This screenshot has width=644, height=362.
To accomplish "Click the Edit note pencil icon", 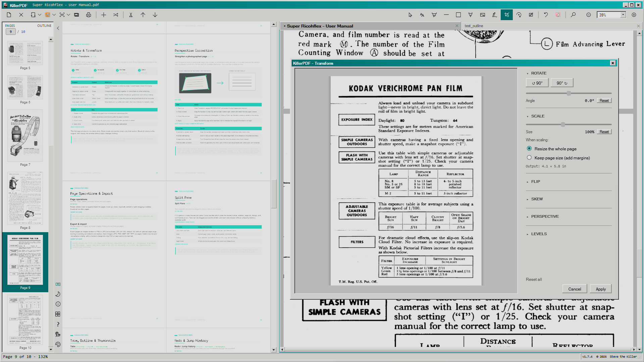I will [x=531, y=15].
